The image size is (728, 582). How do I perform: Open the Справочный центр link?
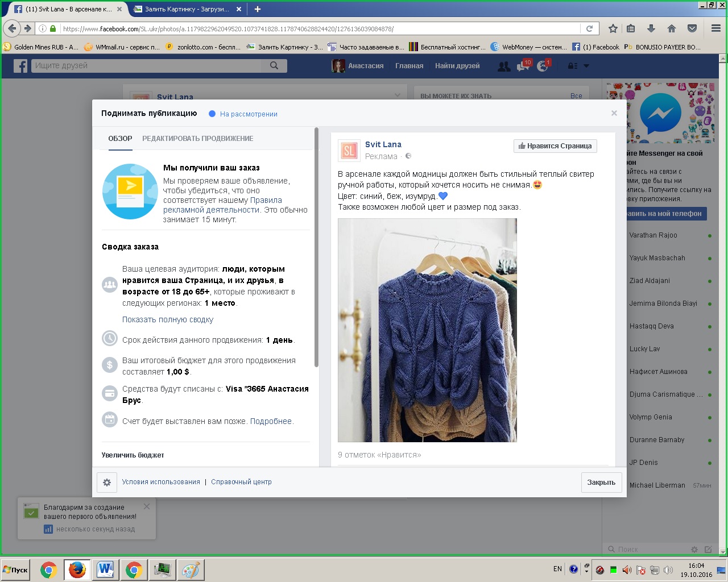pyautogui.click(x=241, y=482)
